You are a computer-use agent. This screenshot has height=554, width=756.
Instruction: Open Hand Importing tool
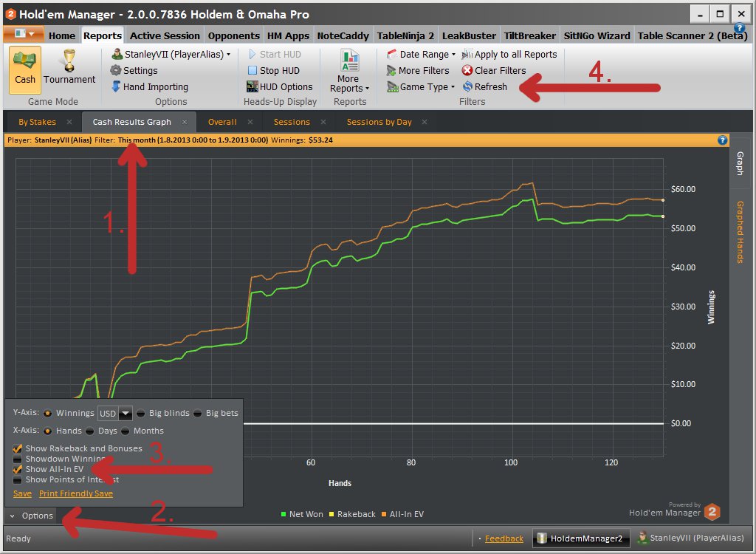pyautogui.click(x=150, y=87)
